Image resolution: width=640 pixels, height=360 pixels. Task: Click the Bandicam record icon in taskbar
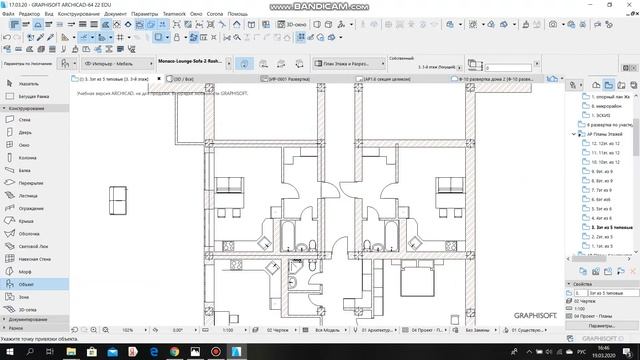coord(216,351)
